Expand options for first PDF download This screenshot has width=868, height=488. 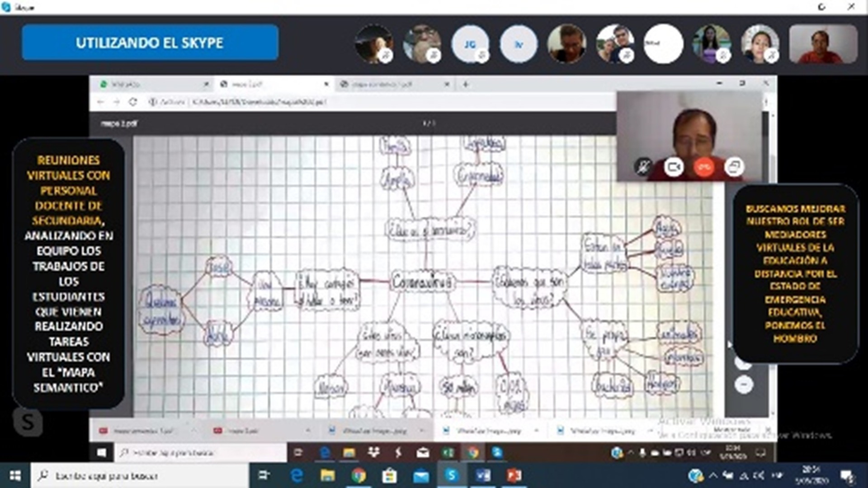[x=193, y=431]
